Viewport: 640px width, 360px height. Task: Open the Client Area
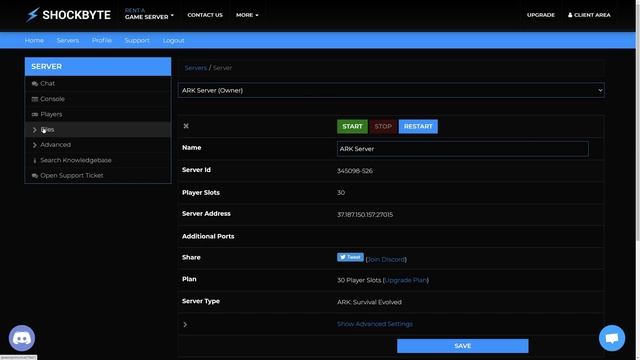pyautogui.click(x=589, y=15)
